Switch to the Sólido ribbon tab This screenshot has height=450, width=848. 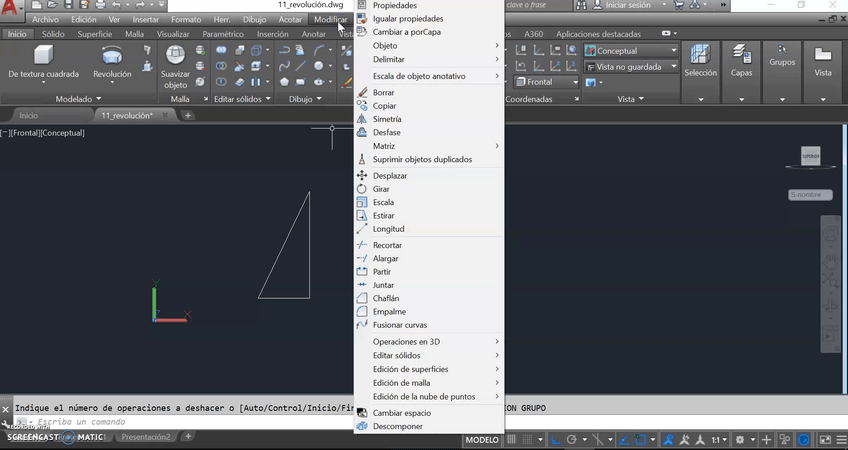53,34
